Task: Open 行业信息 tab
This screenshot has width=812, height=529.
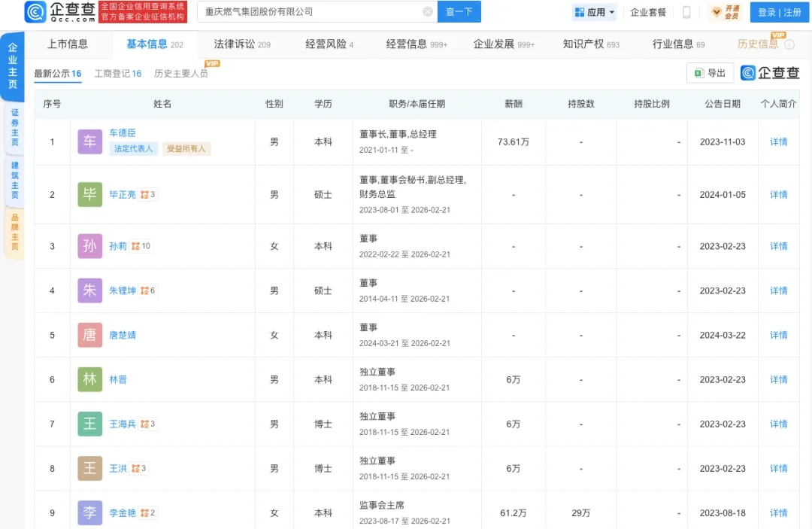Action: pos(678,44)
